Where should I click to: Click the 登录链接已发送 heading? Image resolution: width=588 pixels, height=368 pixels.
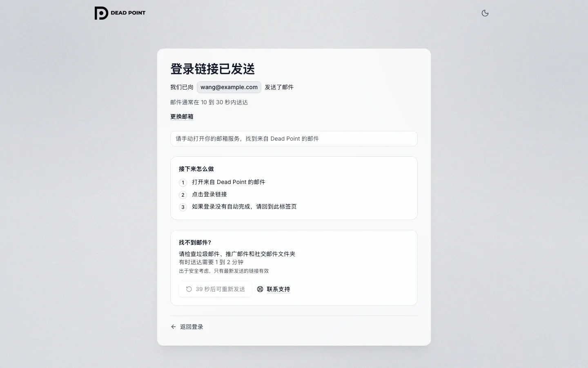tap(212, 69)
